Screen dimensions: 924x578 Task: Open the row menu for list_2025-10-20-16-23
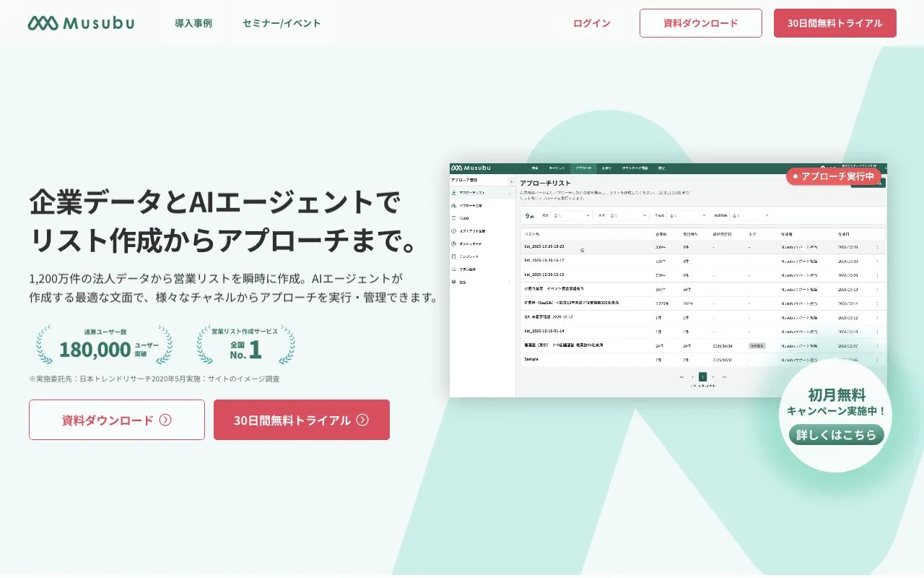click(x=878, y=246)
